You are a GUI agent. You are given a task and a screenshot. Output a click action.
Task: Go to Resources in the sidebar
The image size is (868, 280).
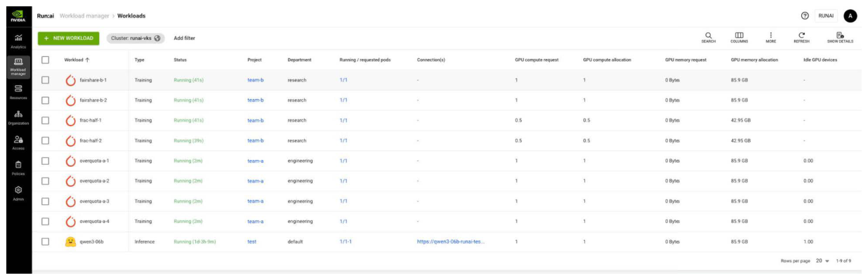pyautogui.click(x=18, y=93)
